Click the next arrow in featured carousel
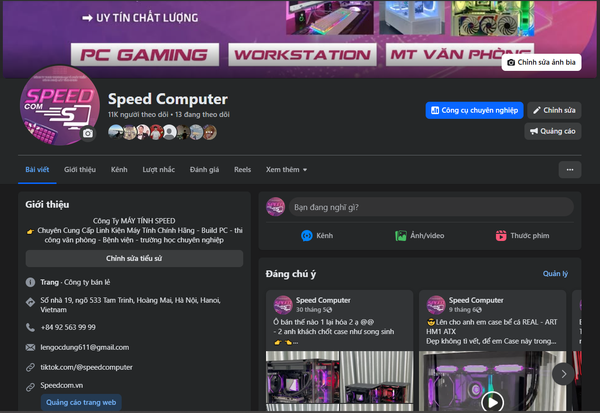The width and height of the screenshot is (600, 413). [563, 373]
